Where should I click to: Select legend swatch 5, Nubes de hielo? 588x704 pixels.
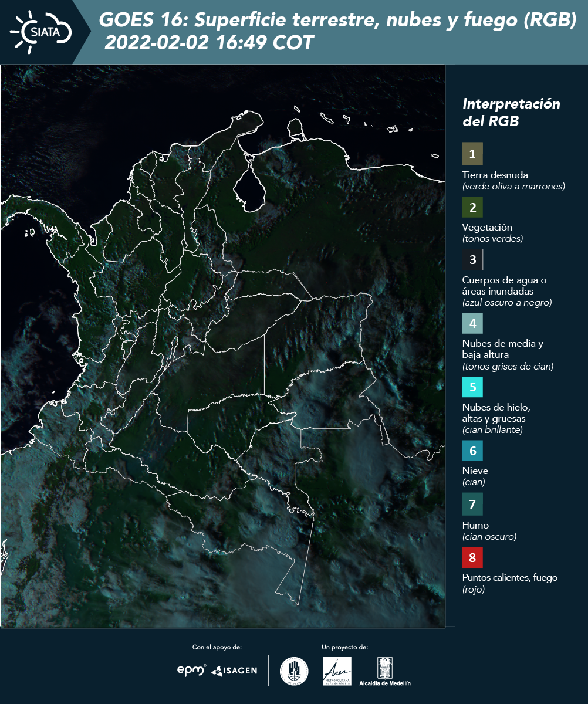click(x=472, y=387)
